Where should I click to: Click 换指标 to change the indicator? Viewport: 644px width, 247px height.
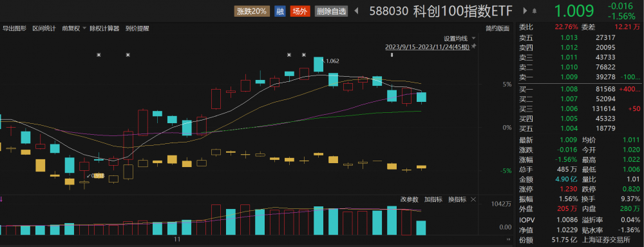tap(457, 200)
